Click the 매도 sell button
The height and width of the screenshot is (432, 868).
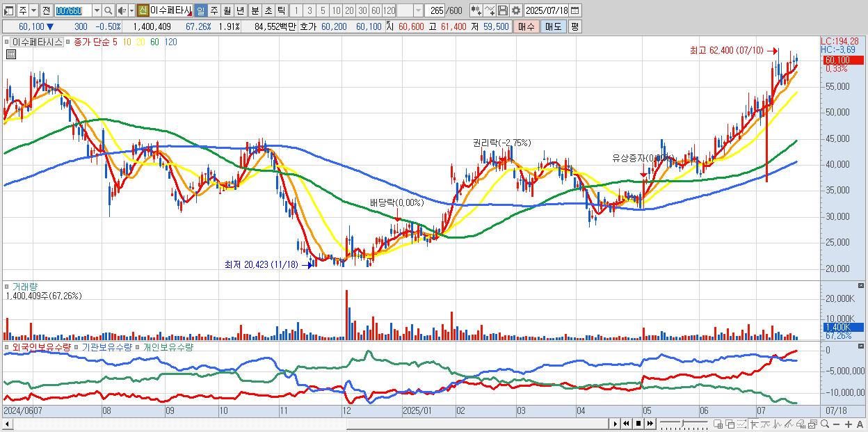554,26
